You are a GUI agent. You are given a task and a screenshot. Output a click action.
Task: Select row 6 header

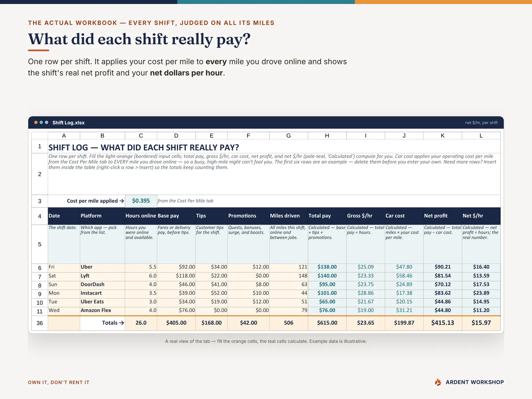click(x=40, y=268)
